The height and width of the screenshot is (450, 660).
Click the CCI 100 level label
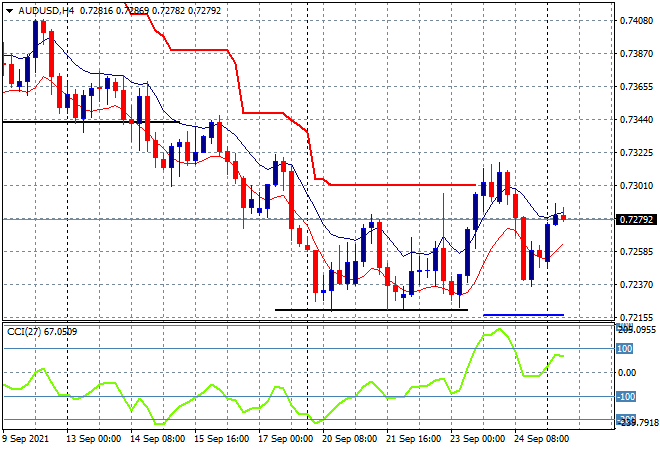[x=625, y=349]
